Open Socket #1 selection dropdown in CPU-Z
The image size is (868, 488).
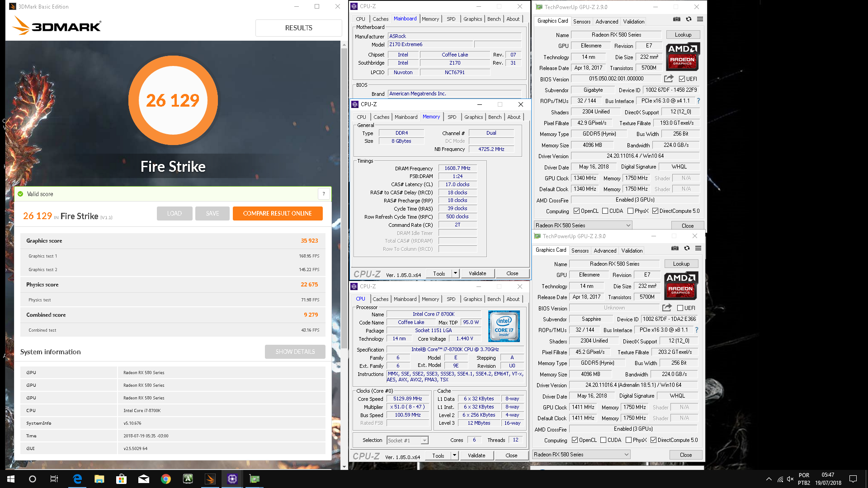tap(407, 441)
